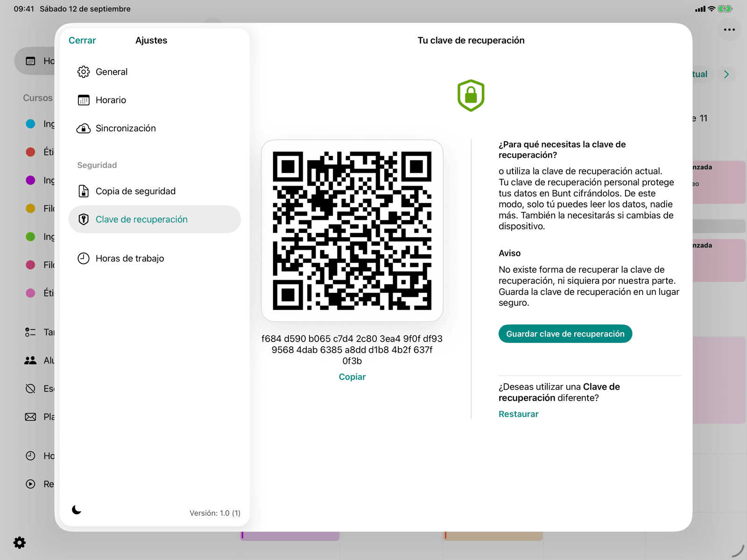This screenshot has width=747, height=560.
Task: Open General settings
Action: (x=155, y=72)
